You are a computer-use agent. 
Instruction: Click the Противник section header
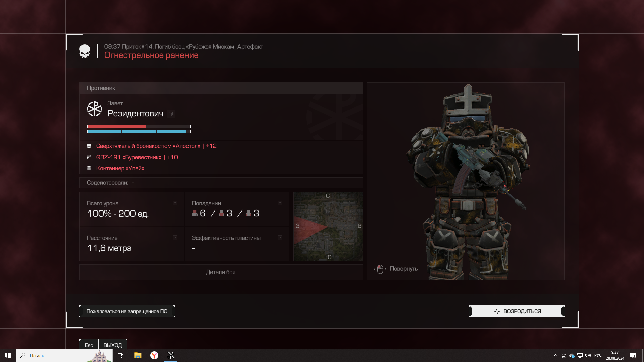221,88
